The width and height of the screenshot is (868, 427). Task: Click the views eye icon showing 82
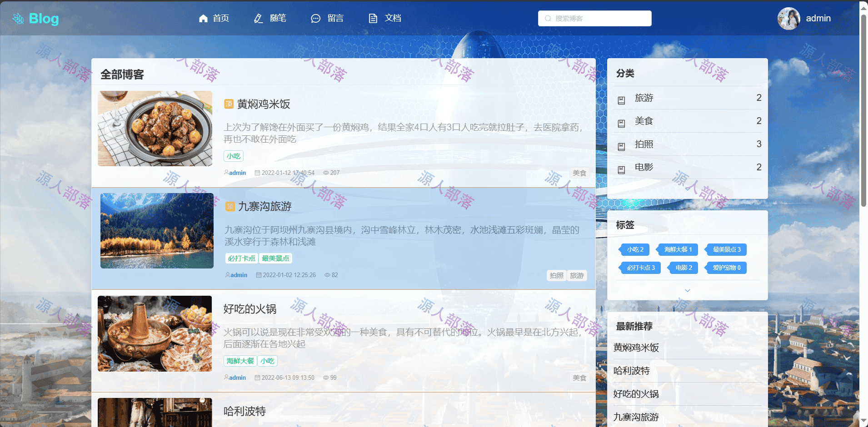point(327,275)
